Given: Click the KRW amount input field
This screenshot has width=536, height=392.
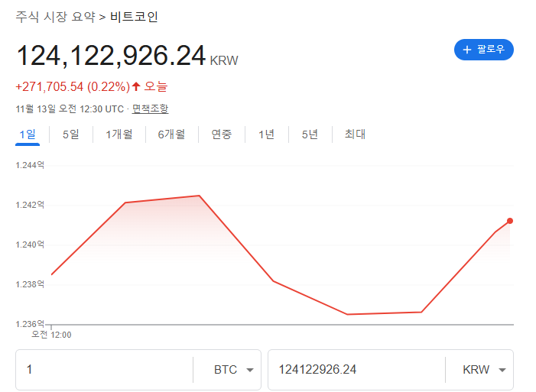Looking at the screenshot, I should tap(356, 370).
